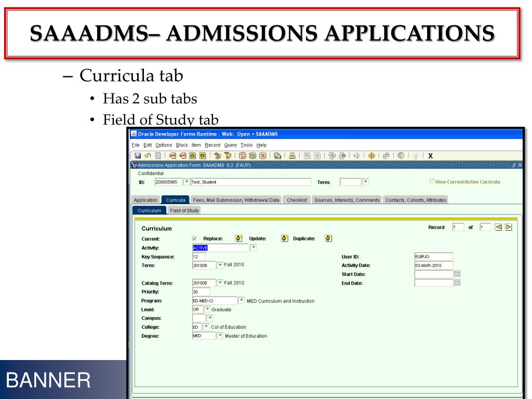Click the 'MED Curriculum and Instruction' text
The image size is (532, 399).
click(281, 301)
